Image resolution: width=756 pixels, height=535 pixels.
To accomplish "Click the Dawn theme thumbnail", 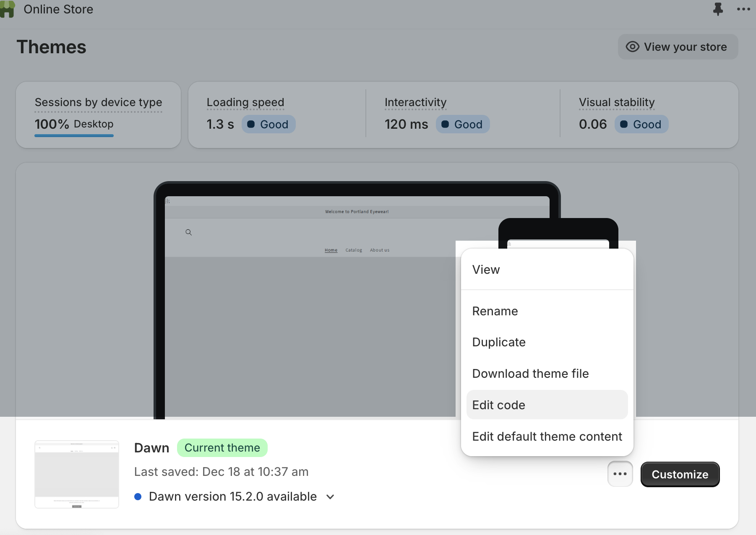I will coord(77,474).
